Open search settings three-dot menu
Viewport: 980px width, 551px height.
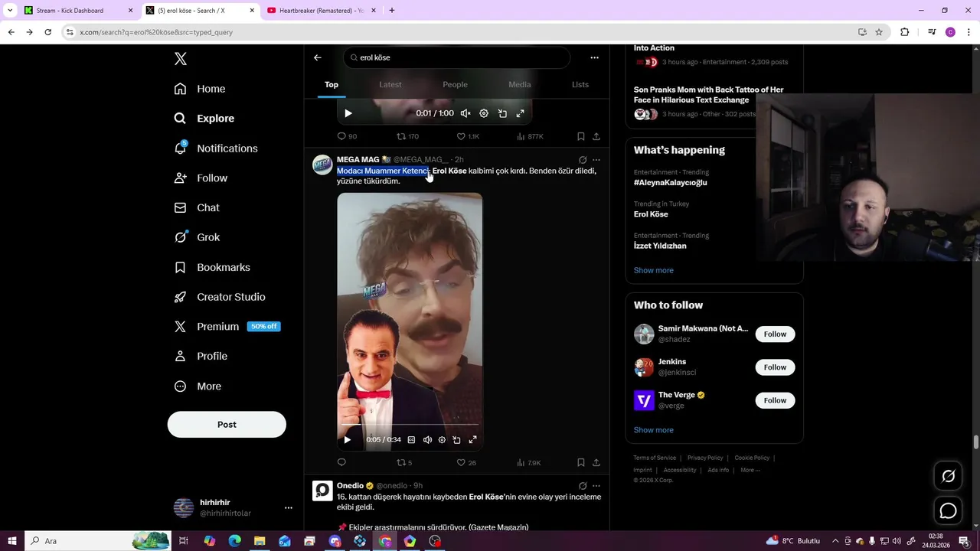[x=594, y=57]
